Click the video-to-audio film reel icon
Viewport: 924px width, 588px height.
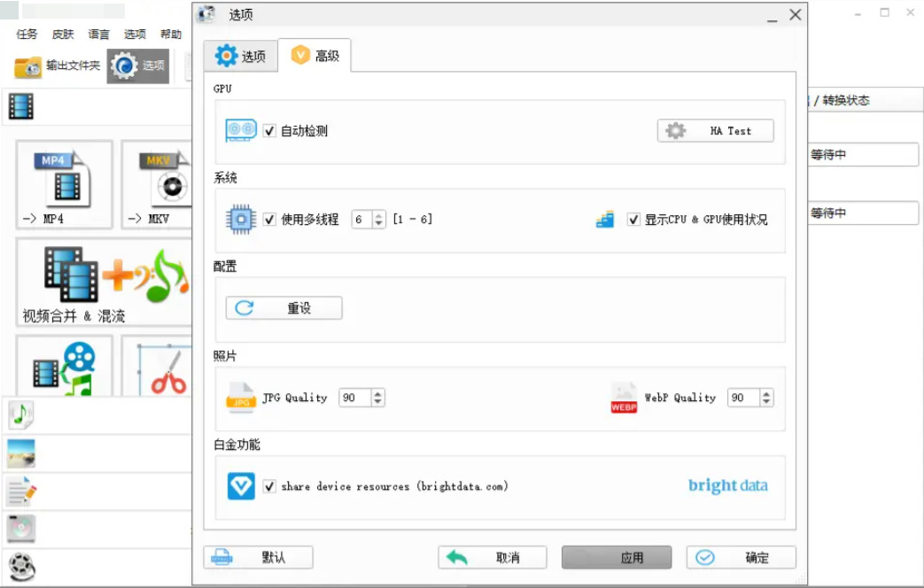65,367
